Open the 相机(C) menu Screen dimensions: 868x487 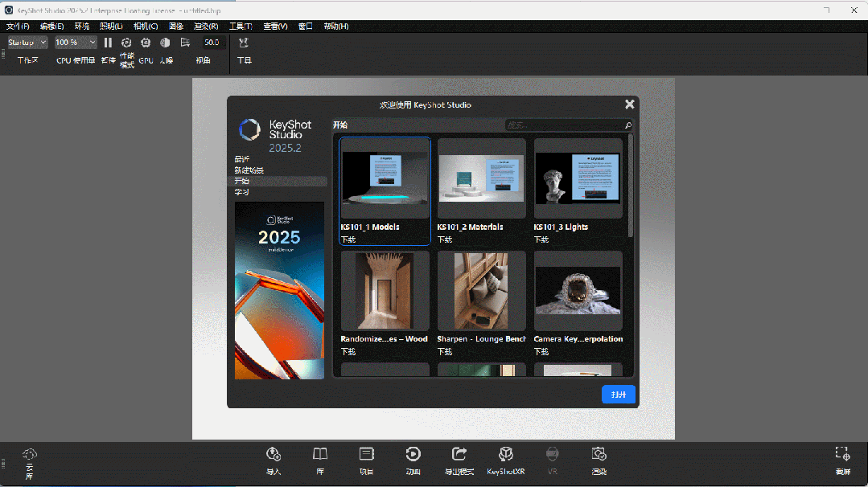[x=146, y=26]
